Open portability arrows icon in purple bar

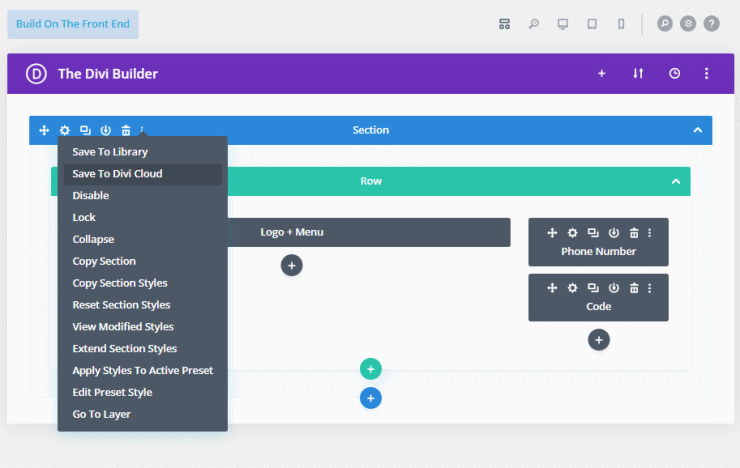tap(638, 74)
